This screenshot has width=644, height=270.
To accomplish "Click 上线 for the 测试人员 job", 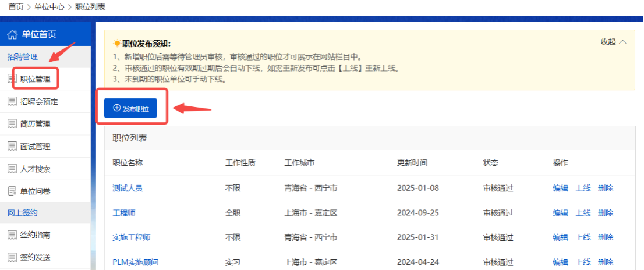I will (x=583, y=188).
